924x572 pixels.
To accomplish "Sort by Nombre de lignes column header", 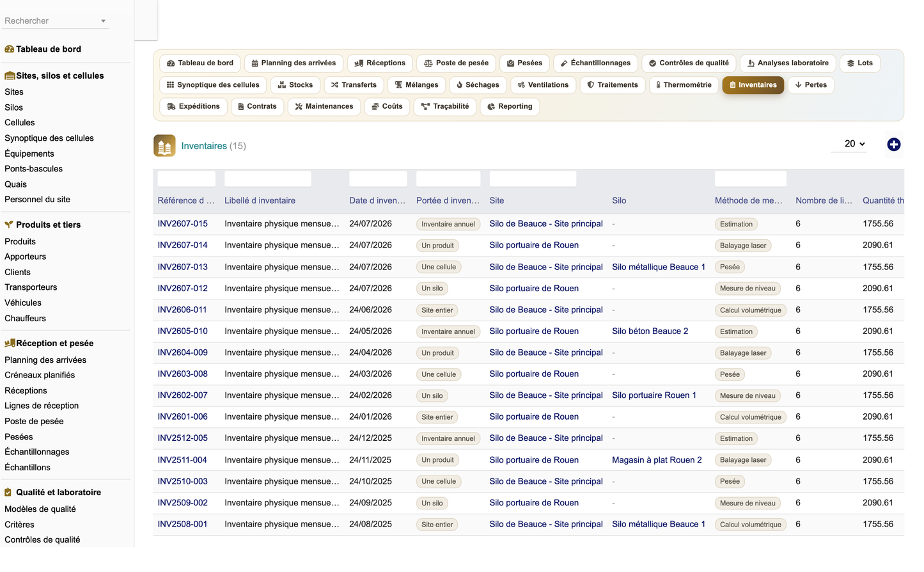I will [824, 201].
